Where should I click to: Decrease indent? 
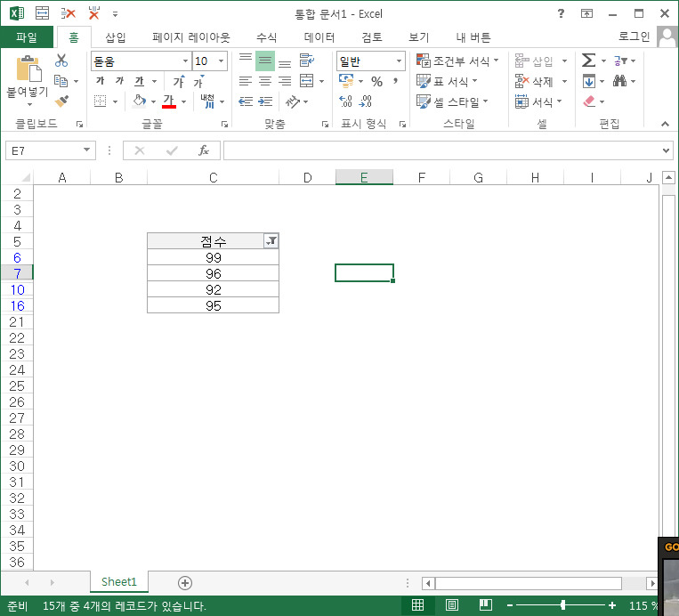pyautogui.click(x=246, y=101)
